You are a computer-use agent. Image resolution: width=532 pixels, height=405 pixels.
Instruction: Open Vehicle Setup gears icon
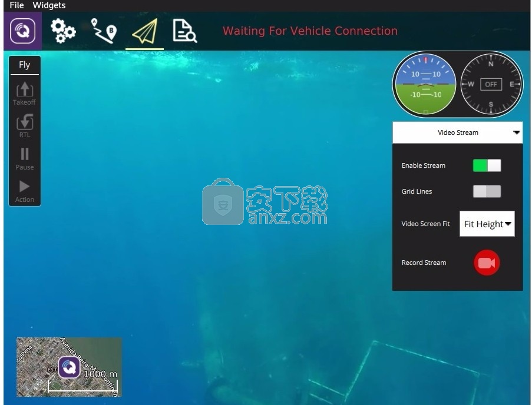tap(63, 31)
